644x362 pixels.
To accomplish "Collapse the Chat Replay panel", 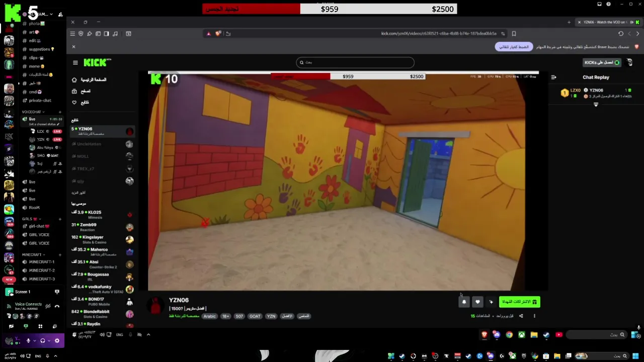I will tap(553, 77).
